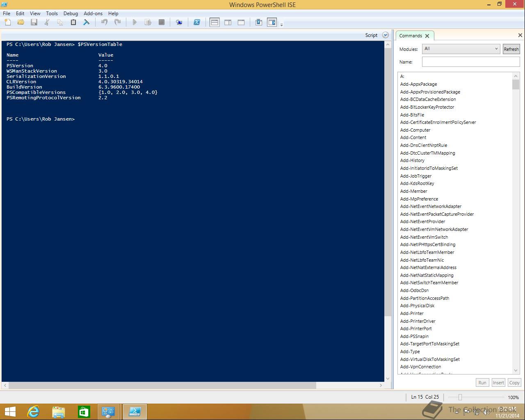525x420 pixels.
Task: Select Add-PSSnapin command
Action: 414,336
